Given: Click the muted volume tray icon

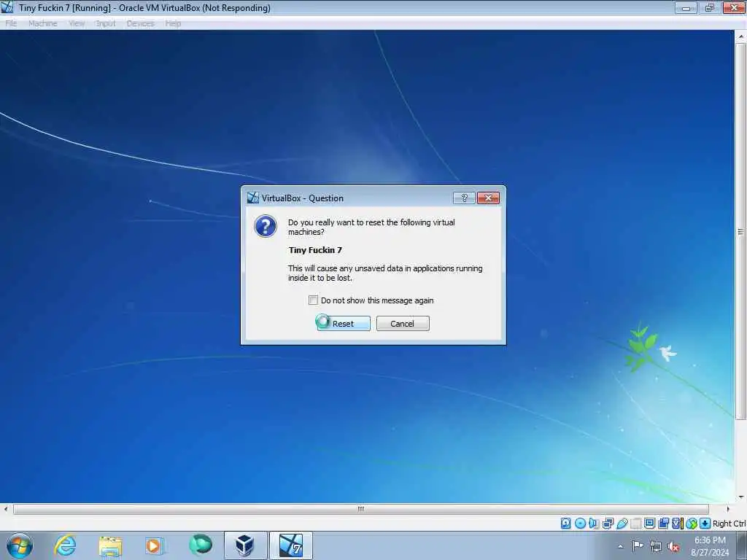Looking at the screenshot, I should pos(673,546).
